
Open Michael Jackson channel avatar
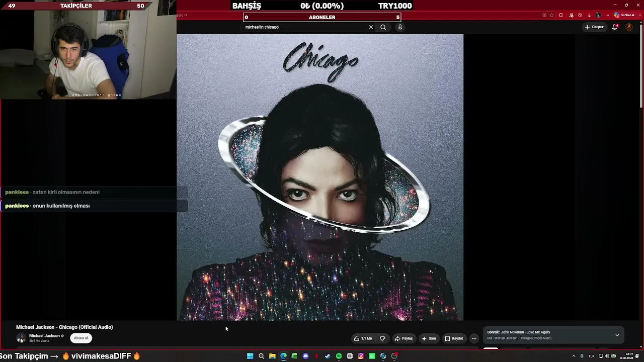tap(21, 338)
